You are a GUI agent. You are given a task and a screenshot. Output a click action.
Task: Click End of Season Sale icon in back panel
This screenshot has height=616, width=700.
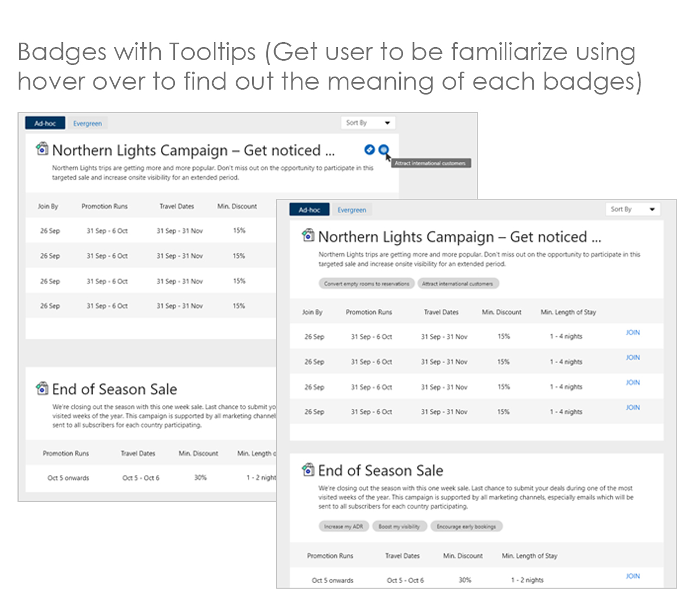[x=42, y=388]
